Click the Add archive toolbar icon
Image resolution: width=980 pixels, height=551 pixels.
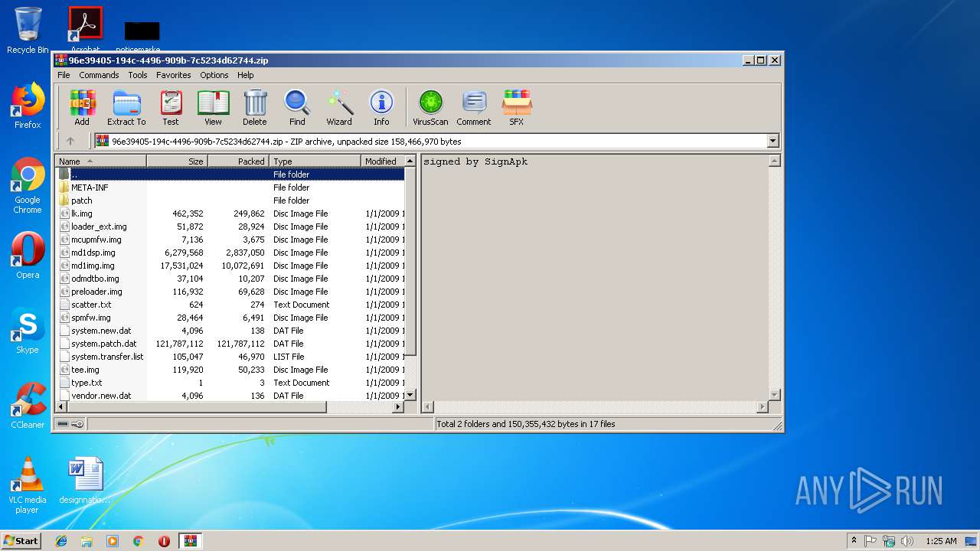pos(82,107)
